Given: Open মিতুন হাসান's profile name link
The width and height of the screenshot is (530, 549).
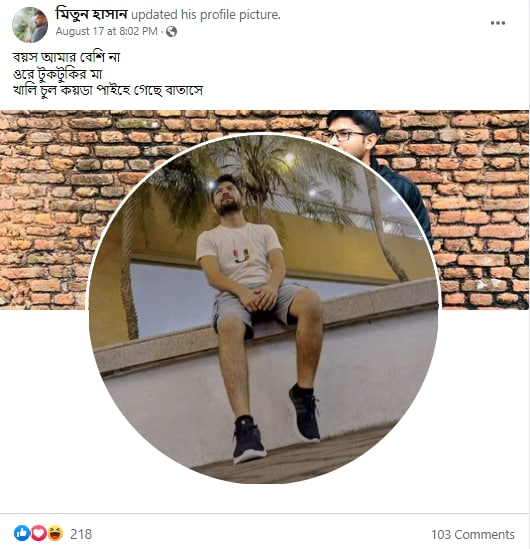Looking at the screenshot, I should coord(91,14).
